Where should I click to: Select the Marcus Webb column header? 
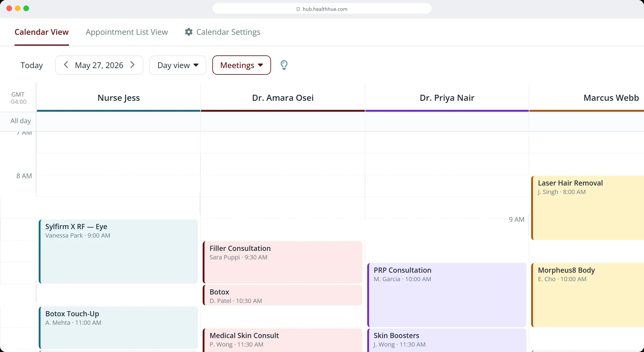tap(587, 98)
